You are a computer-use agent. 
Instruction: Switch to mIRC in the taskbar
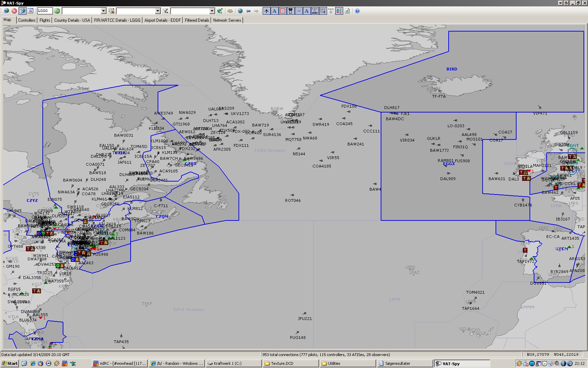120,363
